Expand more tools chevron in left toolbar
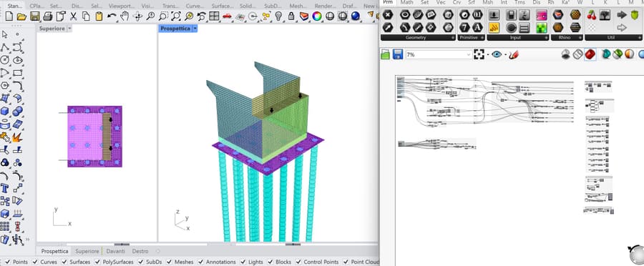Viewport: 644px width, 266px height. [x=27, y=239]
